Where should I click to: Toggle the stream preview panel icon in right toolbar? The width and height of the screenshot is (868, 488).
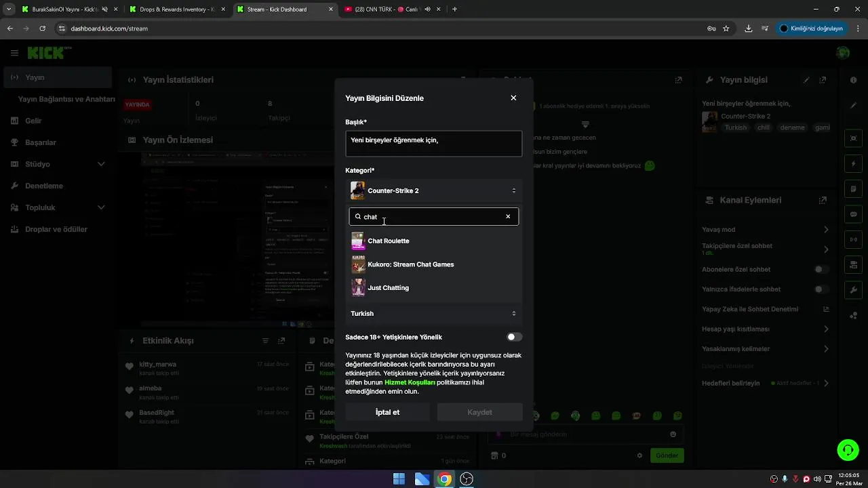point(854,139)
